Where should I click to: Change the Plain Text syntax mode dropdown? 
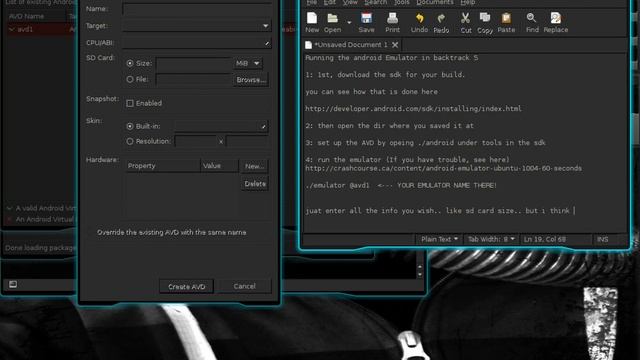pos(439,239)
